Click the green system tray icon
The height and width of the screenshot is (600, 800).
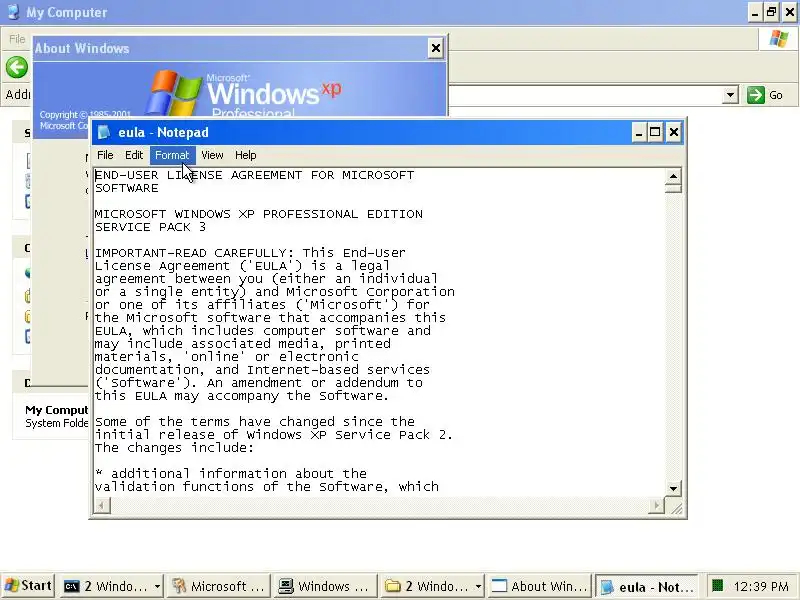[x=718, y=585]
